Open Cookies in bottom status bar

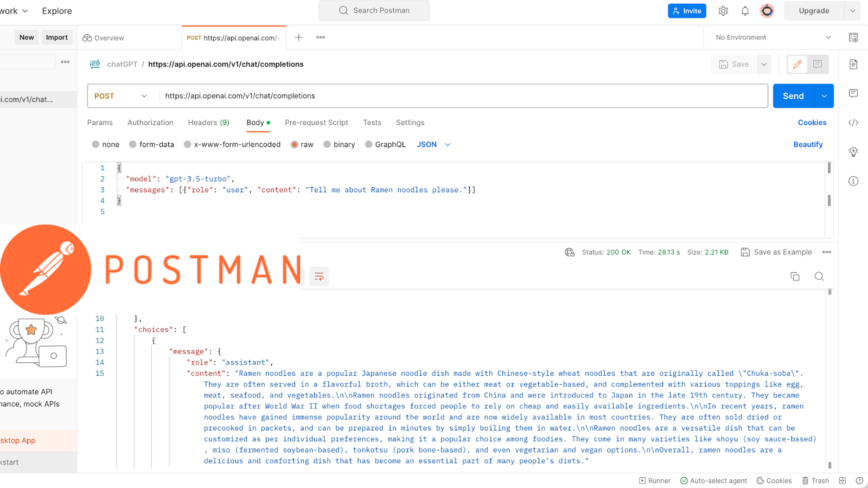tap(774, 481)
